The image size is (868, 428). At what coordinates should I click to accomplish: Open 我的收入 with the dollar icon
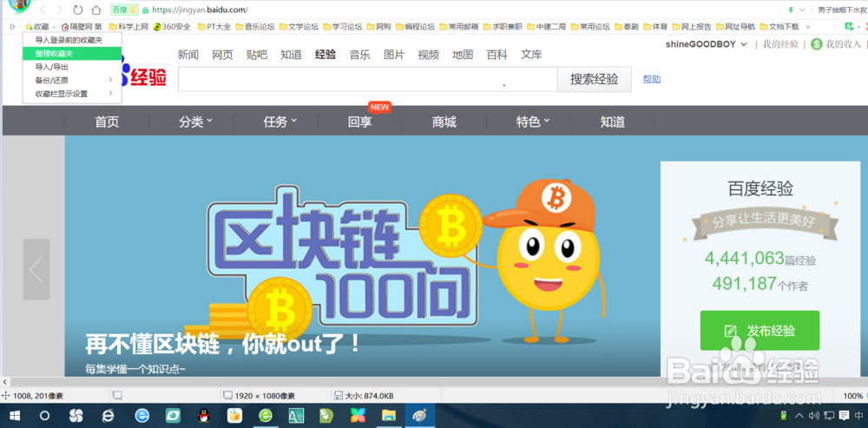tap(837, 44)
